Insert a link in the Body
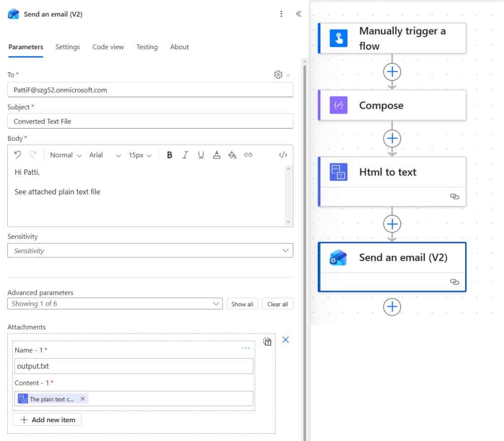The image size is (504, 441). [248, 155]
